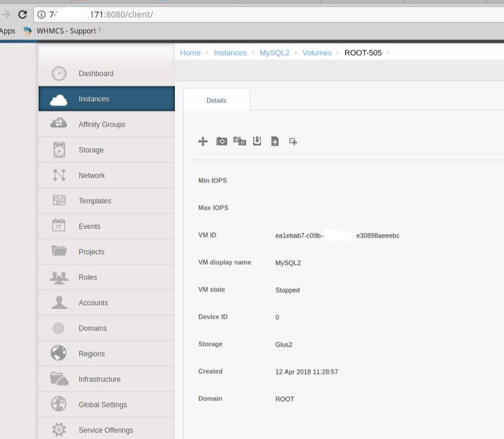Open Projects via folder icon
Screen dimensions: 504x439
tap(59, 251)
